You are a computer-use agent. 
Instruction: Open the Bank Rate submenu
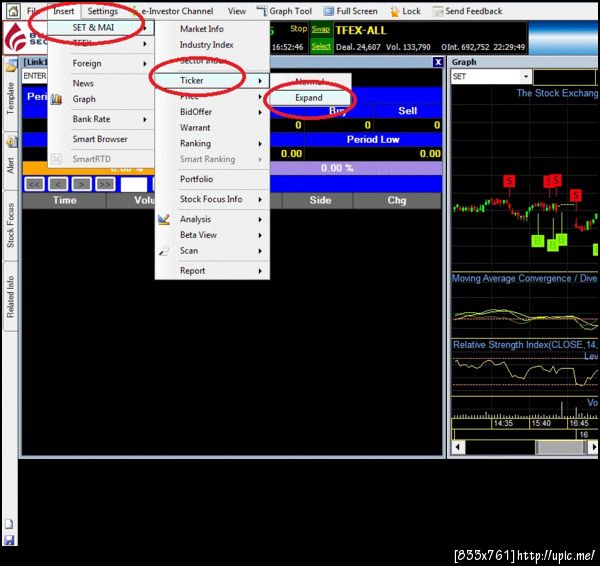pos(101,119)
